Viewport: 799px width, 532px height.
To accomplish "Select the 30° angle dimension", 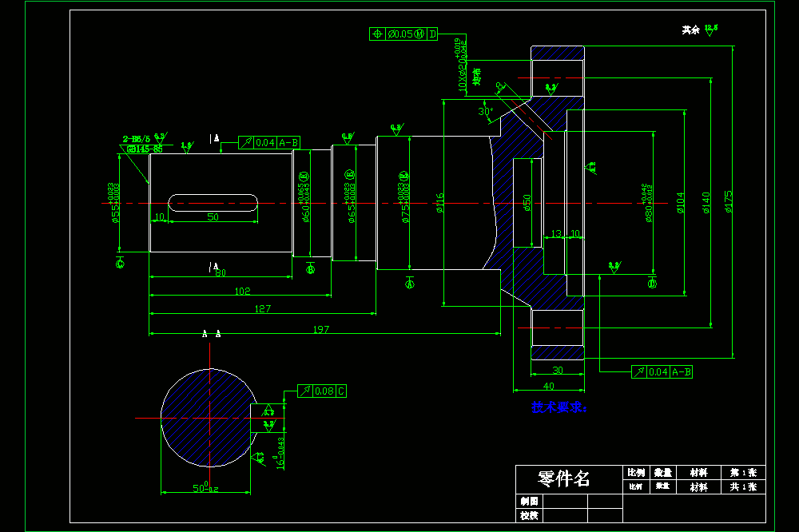I will (x=486, y=111).
